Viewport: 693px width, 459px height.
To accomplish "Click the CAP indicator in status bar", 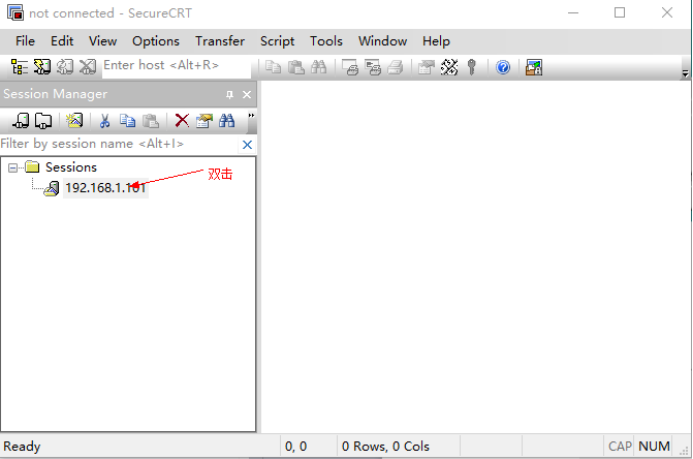I will (620, 446).
